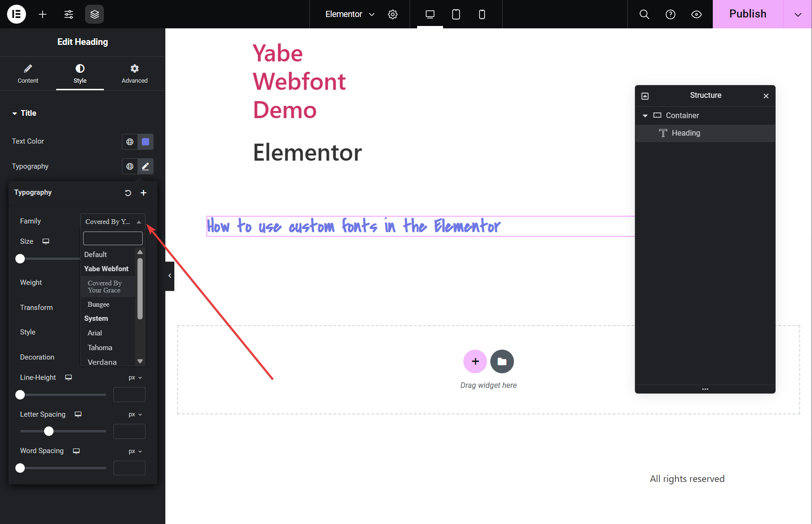Click Word Spacing responsive device icon
The height and width of the screenshot is (524, 812).
coord(76,451)
